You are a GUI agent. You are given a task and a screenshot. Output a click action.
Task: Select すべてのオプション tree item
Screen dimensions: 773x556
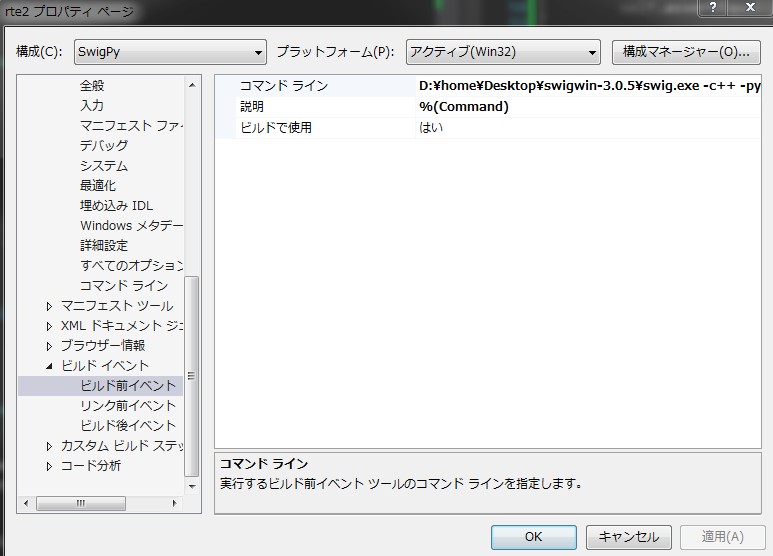[131, 266]
